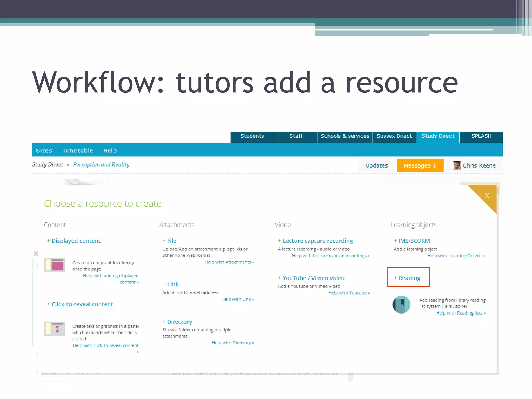
Task: Open Help with Link
Action: [x=238, y=299]
